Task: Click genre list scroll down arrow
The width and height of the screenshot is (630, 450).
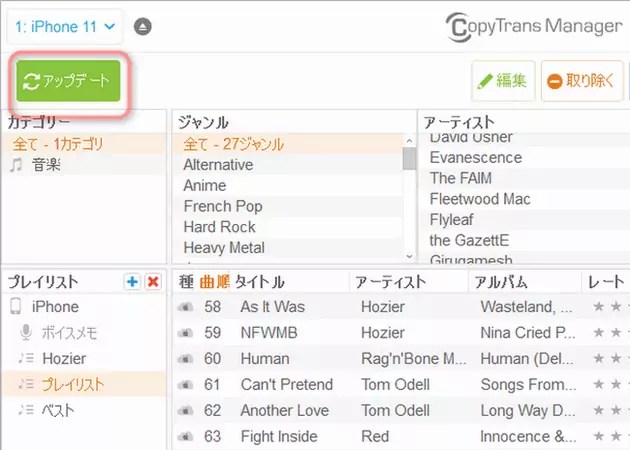Action: coord(409,256)
